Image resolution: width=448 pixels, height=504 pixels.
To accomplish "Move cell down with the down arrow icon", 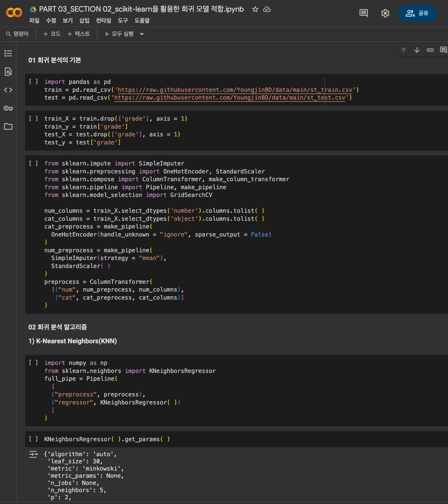I will pos(417,50).
